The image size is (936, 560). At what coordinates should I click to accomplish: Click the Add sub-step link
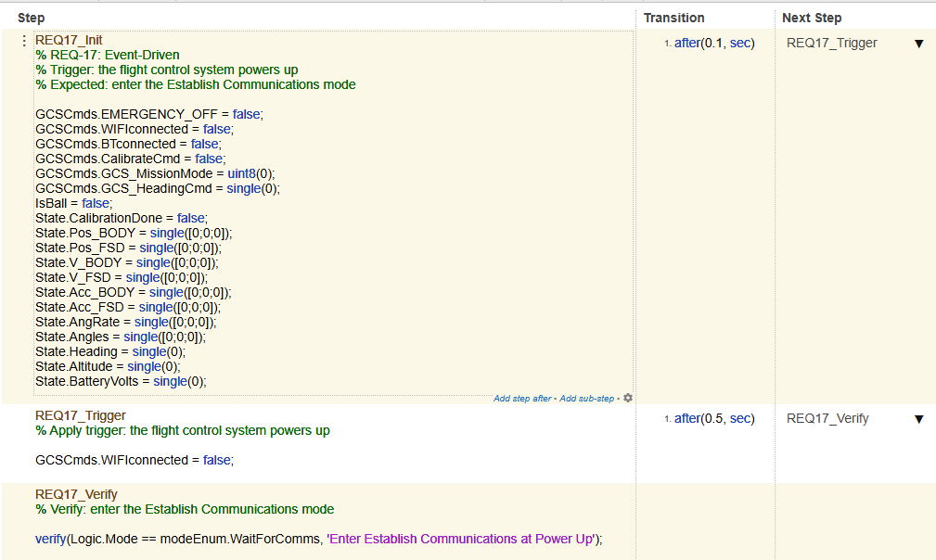coord(587,399)
